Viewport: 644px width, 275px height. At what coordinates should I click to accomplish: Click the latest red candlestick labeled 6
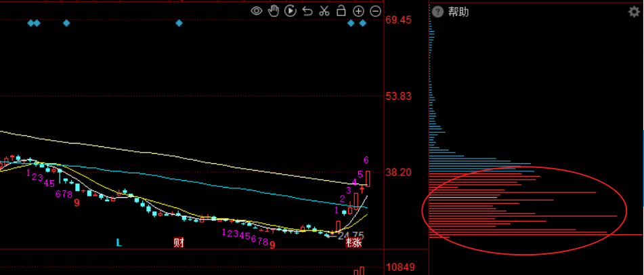point(368,178)
